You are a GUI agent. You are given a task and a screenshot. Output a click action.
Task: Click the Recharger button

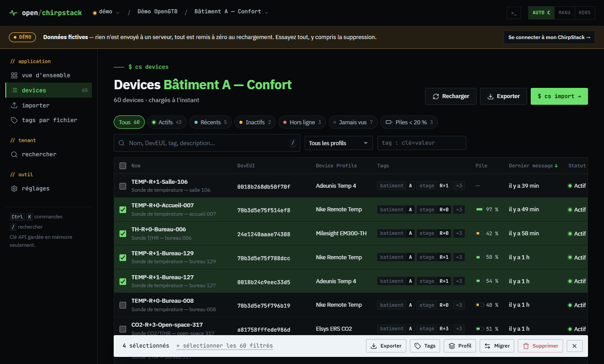click(x=451, y=96)
